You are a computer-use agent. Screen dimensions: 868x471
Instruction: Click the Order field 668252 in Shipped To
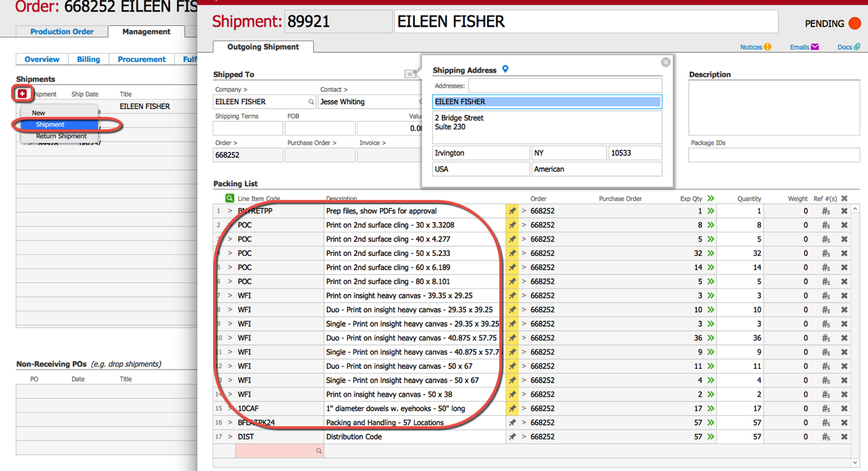[x=248, y=155]
